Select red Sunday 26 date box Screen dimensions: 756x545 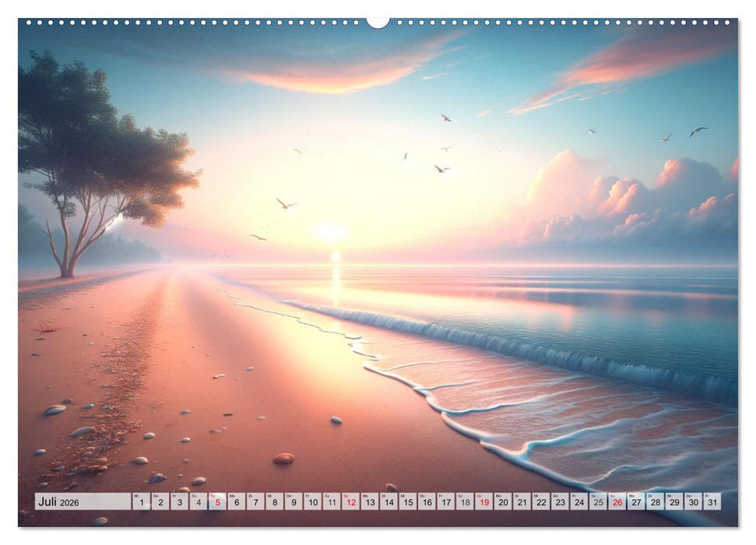pos(617,501)
